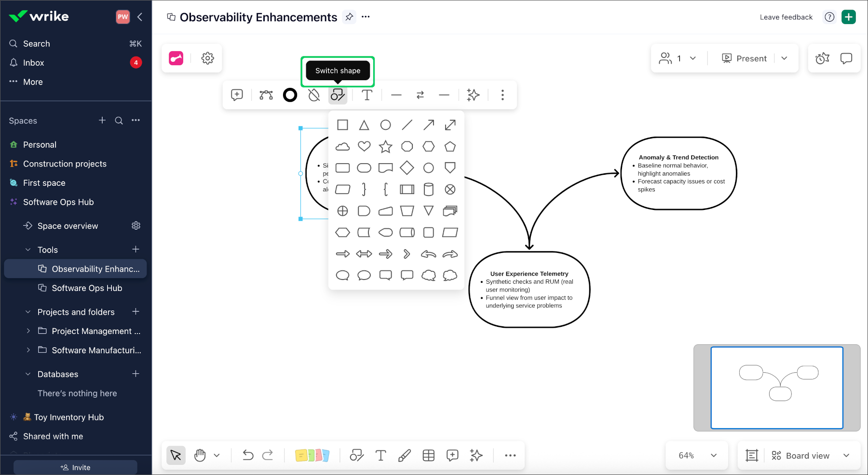The height and width of the screenshot is (475, 868).
Task: Add a comment with the speech bubble tool
Action: (452, 455)
